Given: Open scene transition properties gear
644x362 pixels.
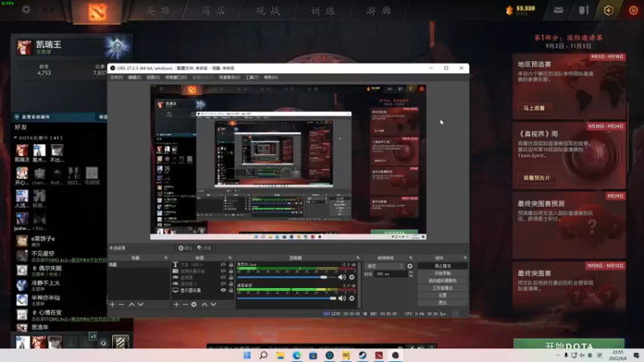Looking at the screenshot, I should tap(410, 266).
